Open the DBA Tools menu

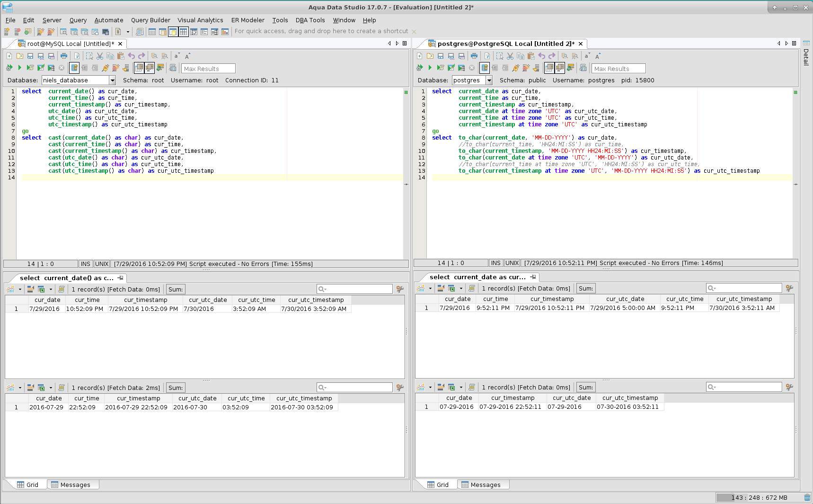coord(310,20)
